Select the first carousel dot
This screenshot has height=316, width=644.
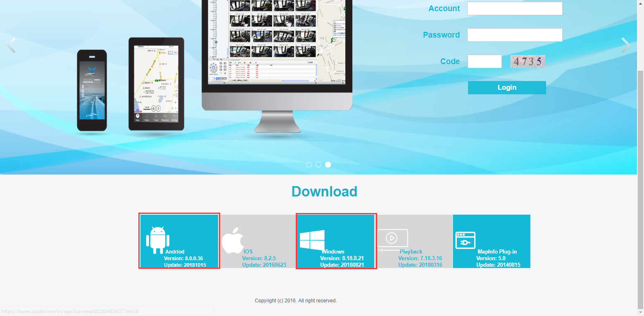pyautogui.click(x=309, y=165)
